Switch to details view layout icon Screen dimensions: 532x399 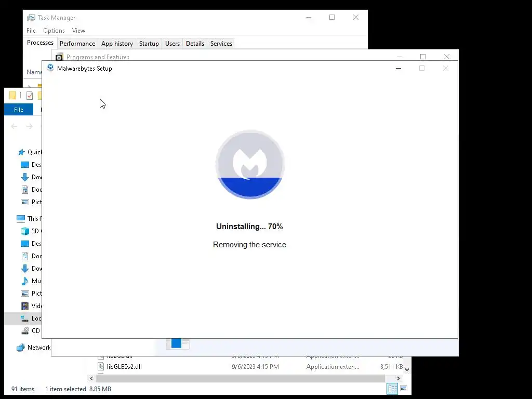click(393, 389)
